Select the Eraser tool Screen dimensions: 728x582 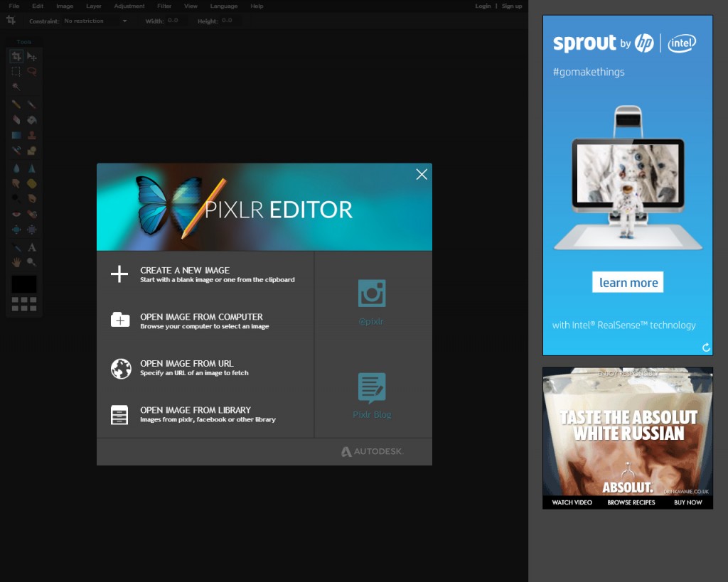click(16, 120)
